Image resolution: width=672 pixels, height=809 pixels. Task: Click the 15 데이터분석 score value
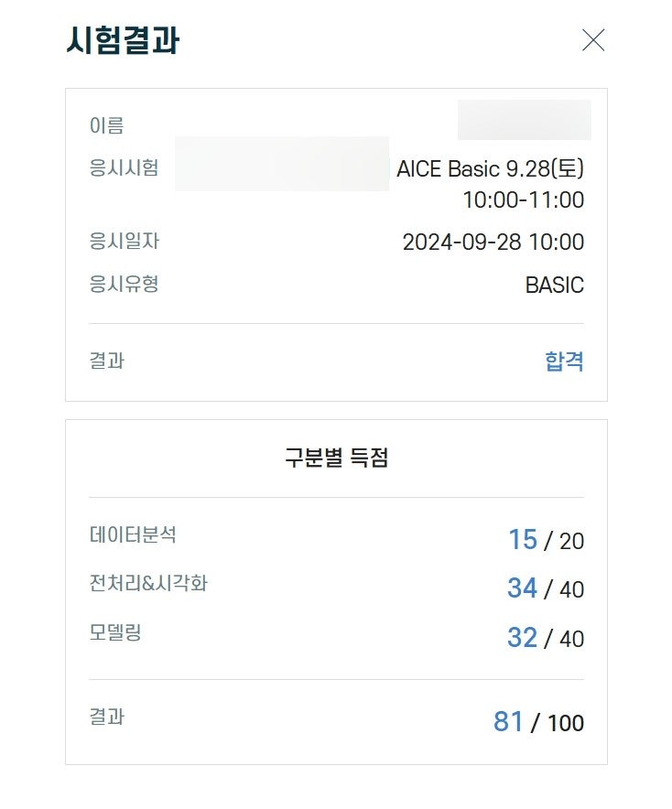pos(522,540)
